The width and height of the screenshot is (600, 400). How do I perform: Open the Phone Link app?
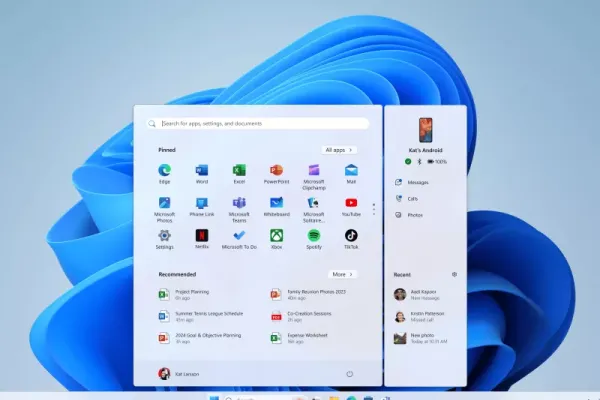pos(202,206)
